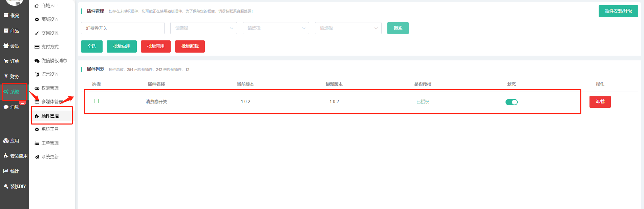This screenshot has height=209, width=644.
Task: Open 财务 finance section
Action: tap(15, 77)
